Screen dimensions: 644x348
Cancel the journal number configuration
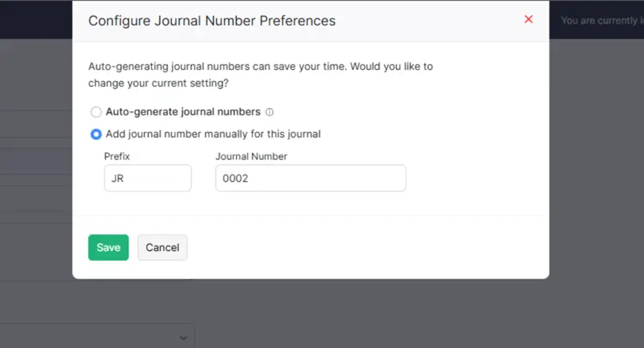[163, 247]
